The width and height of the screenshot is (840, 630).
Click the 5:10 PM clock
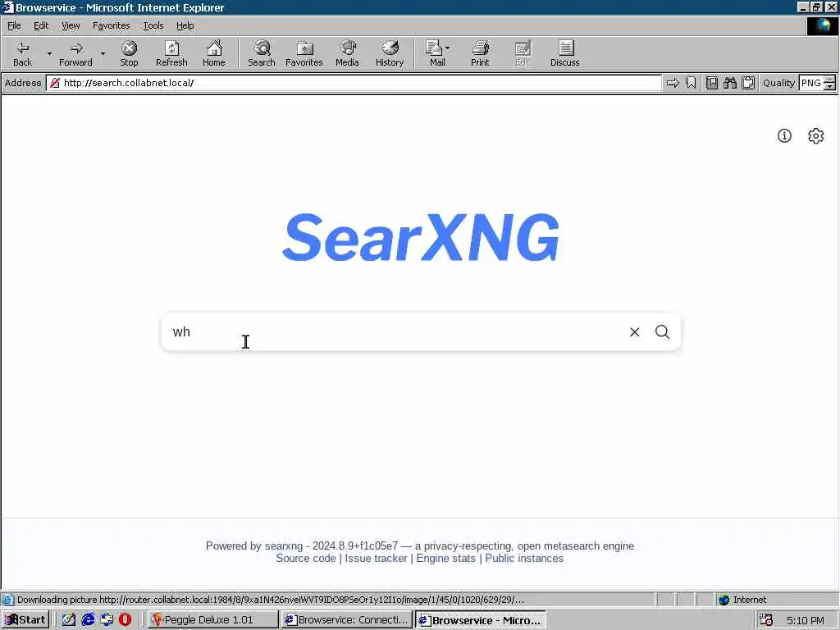[806, 620]
